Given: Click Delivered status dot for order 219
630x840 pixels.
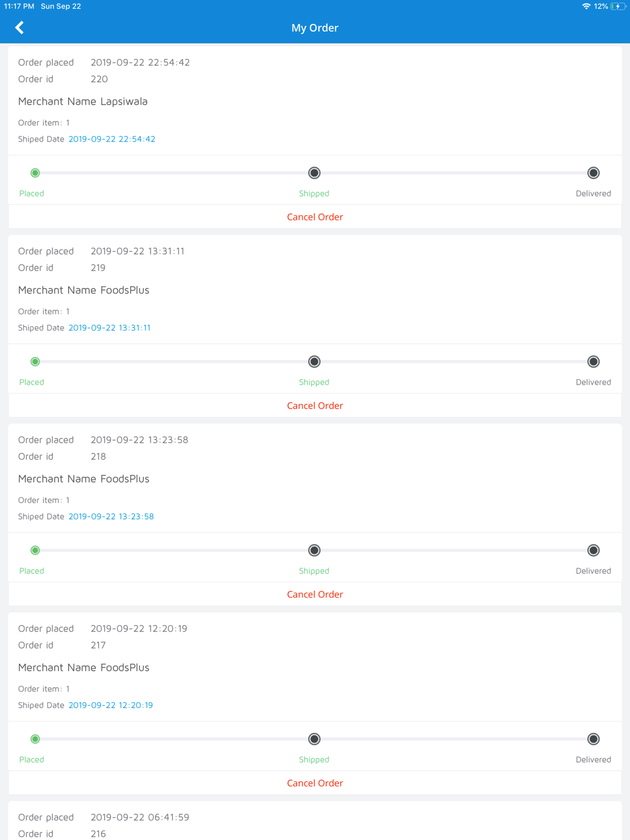Looking at the screenshot, I should [x=593, y=361].
